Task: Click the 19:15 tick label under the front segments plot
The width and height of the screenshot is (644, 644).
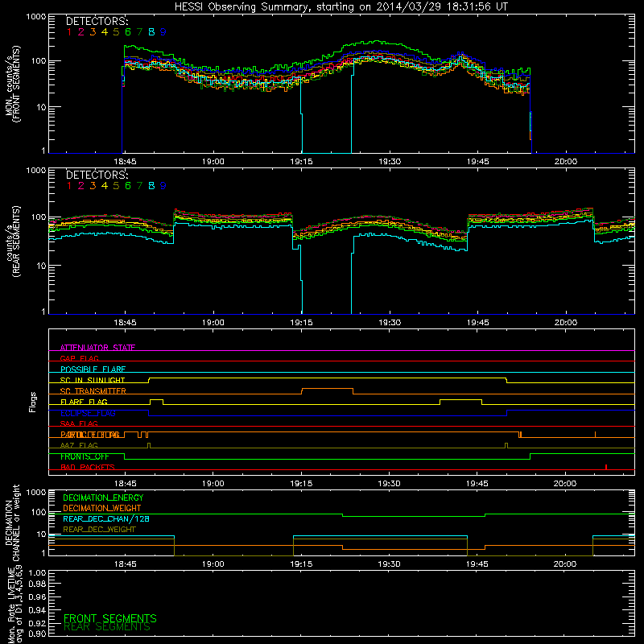Action: (301, 162)
